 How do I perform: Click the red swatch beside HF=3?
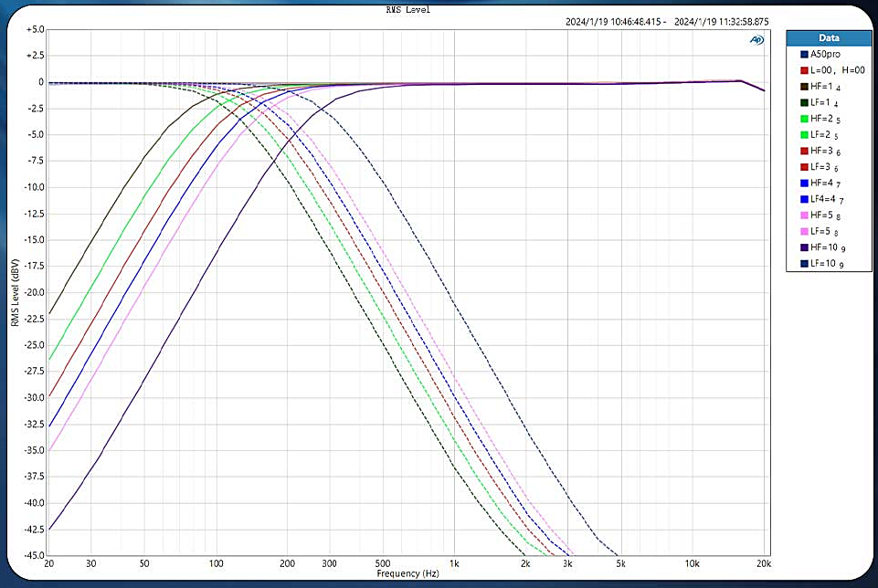804,151
